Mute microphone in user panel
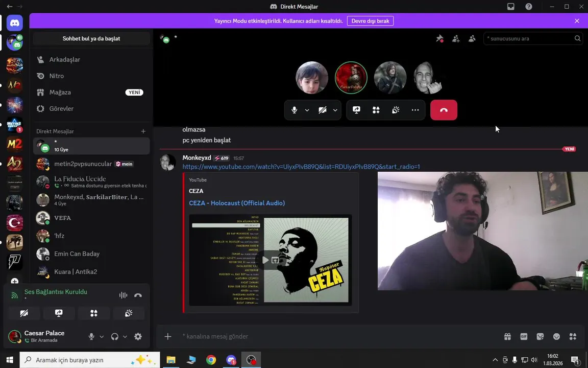Image resolution: width=588 pixels, height=368 pixels. pyautogui.click(x=91, y=336)
